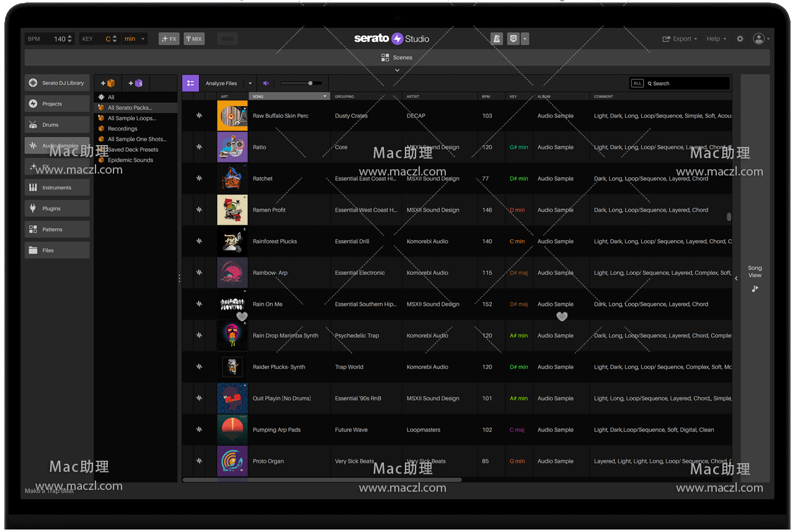Click the add orange crate icon
The image size is (795, 532).
click(x=108, y=83)
